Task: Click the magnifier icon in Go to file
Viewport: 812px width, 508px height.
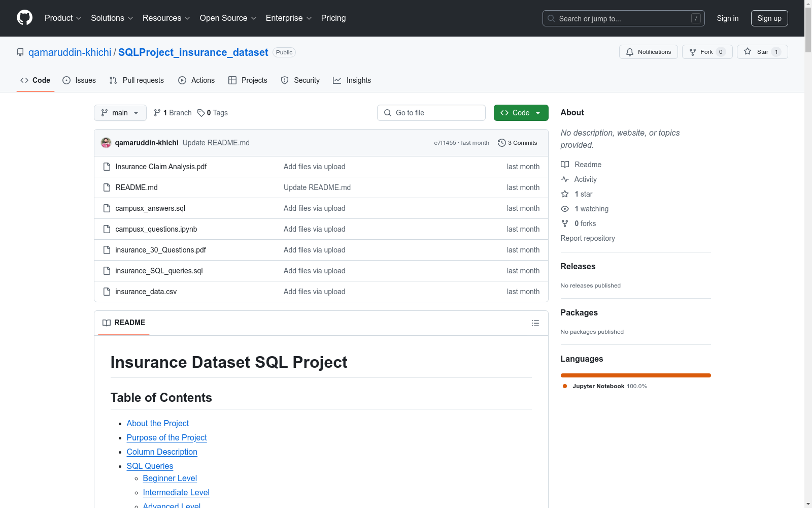Action: coord(388,113)
